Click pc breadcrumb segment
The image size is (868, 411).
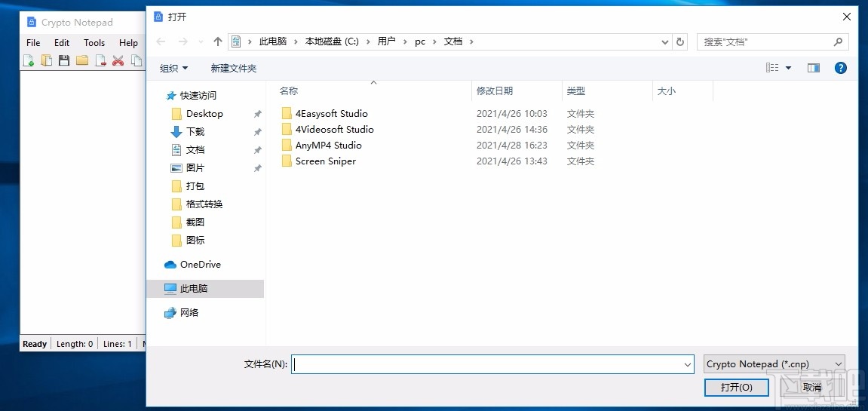tap(420, 41)
